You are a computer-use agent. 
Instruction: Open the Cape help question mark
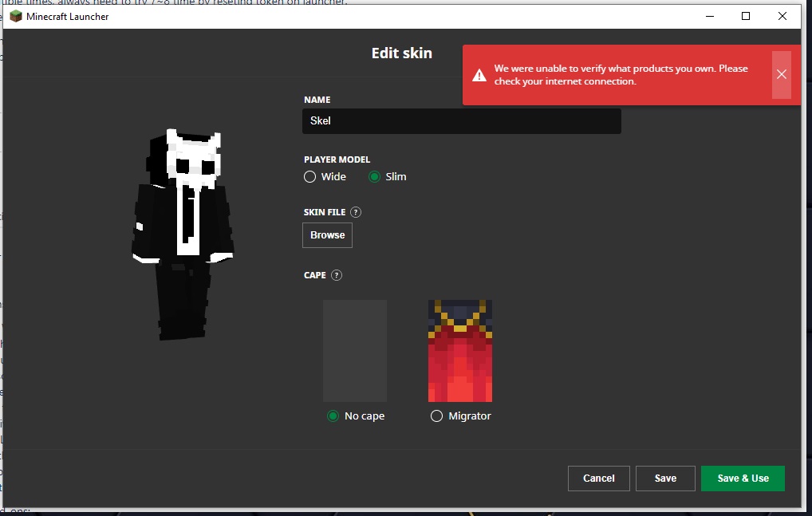point(337,275)
